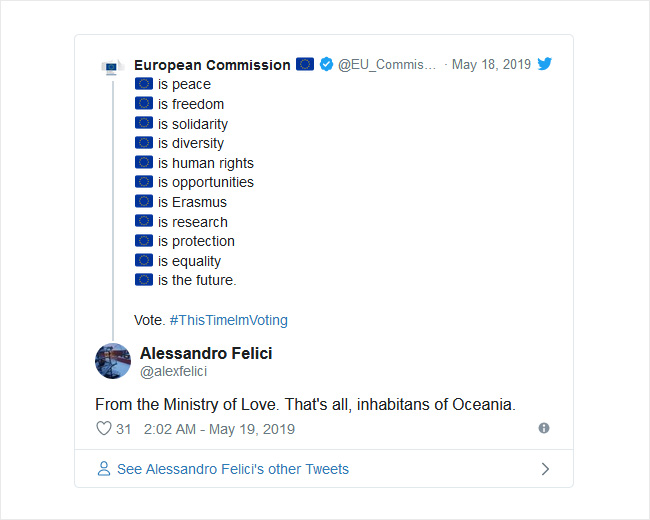Viewport: 650px width, 520px height.
Task: Expand the right chevron arrow at bottom
Action: click(545, 469)
